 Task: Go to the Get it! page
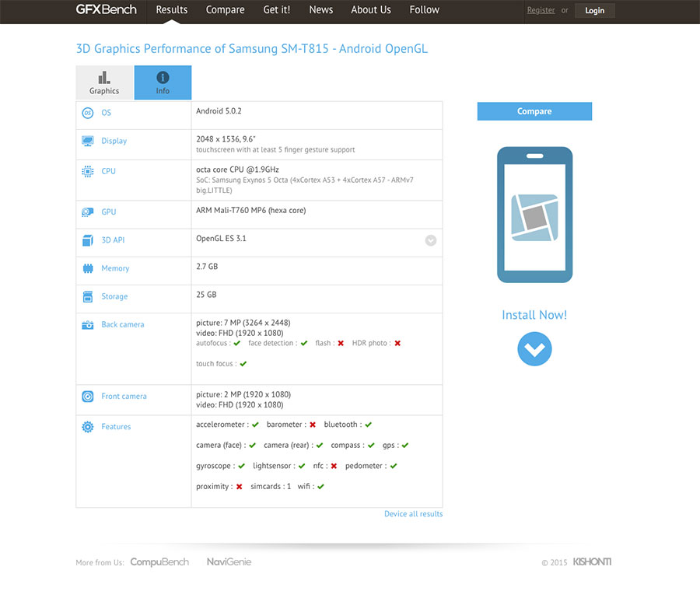pyautogui.click(x=277, y=10)
